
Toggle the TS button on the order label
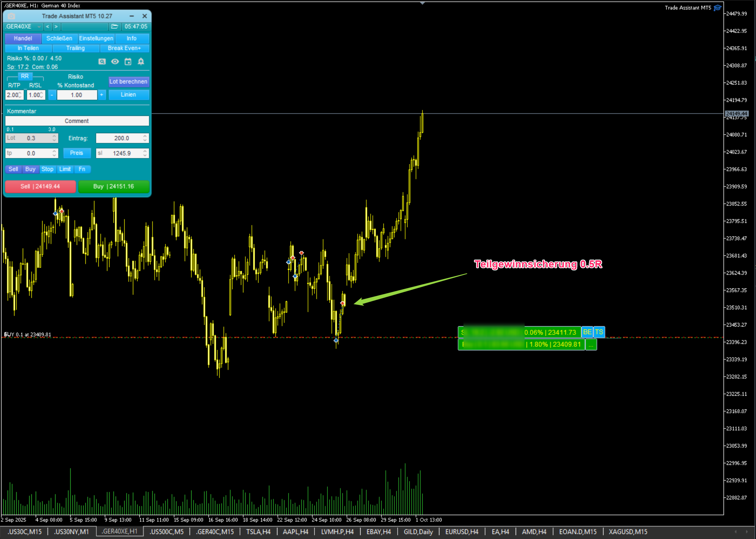pos(599,332)
